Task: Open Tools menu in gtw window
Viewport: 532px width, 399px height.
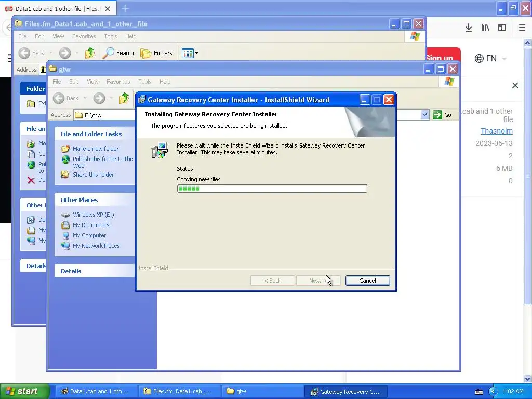Action: [144, 82]
